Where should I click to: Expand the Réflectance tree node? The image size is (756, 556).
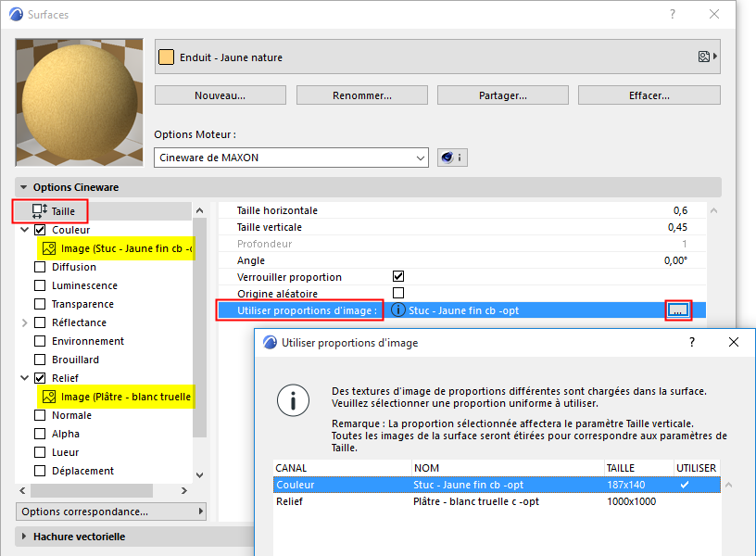25,322
